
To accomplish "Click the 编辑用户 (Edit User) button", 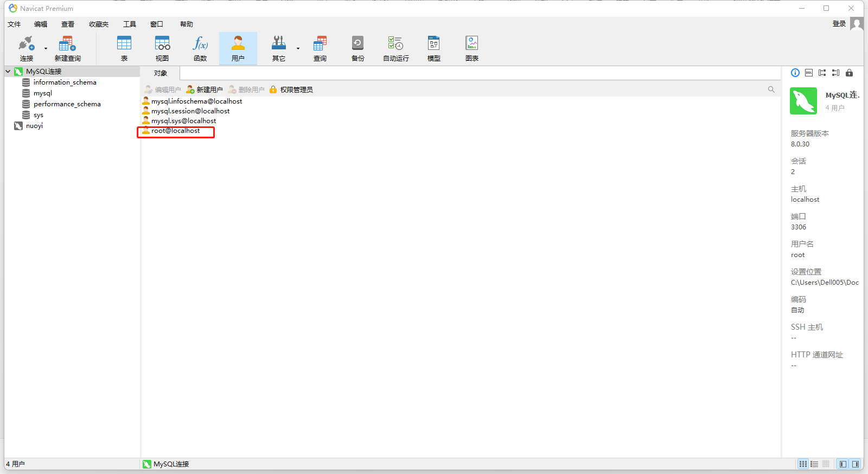I will (163, 89).
